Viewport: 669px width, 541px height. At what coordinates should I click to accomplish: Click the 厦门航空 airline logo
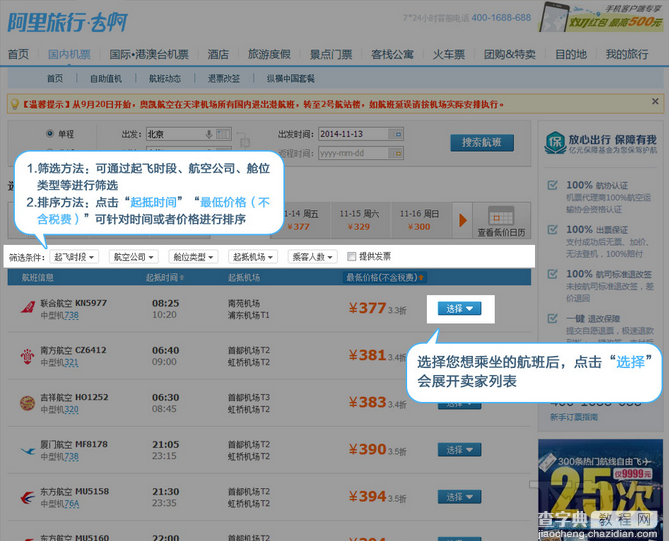28,451
